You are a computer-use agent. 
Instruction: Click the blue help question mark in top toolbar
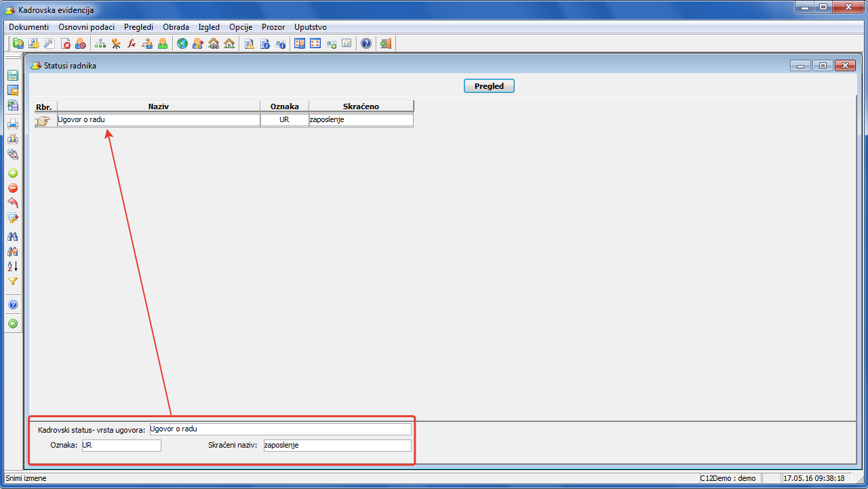coord(366,43)
